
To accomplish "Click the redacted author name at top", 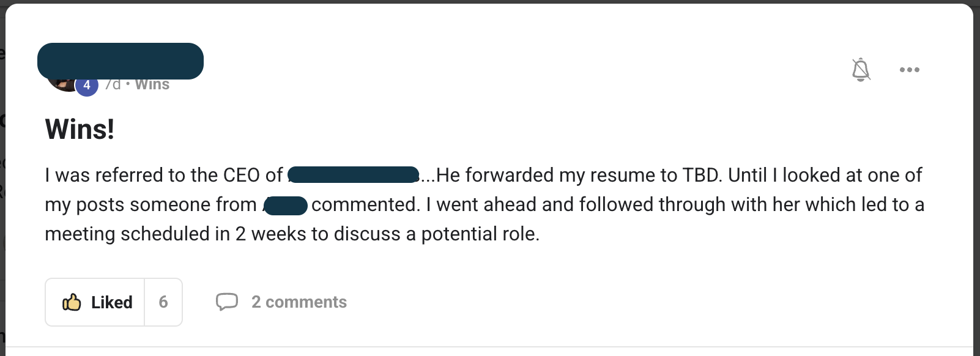I will click(121, 61).
